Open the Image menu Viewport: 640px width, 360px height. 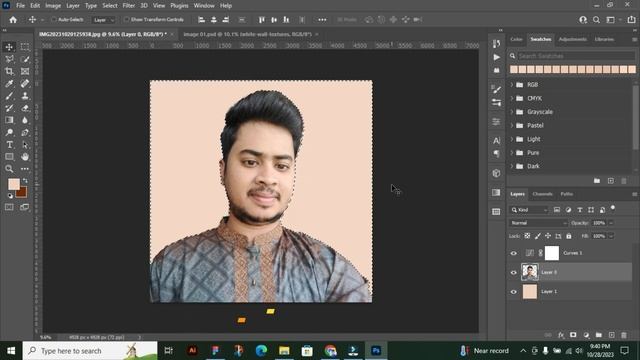pyautogui.click(x=53, y=6)
